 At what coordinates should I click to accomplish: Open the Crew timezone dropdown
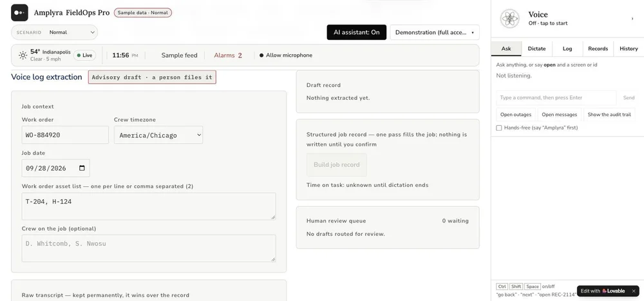pos(158,135)
